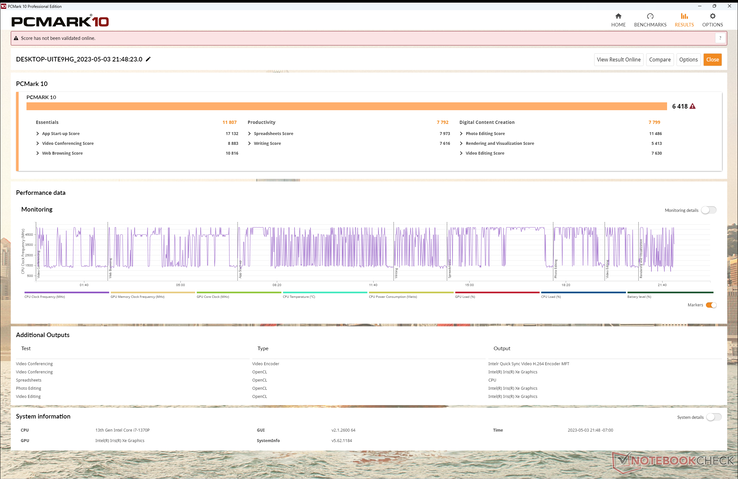Toggle the System details switch
The height and width of the screenshot is (479, 738).
[713, 417]
